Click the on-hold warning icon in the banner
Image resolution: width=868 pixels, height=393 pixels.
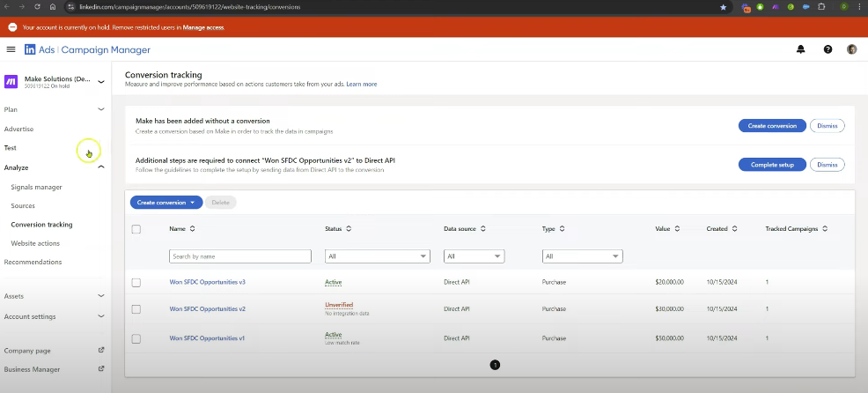point(12,27)
